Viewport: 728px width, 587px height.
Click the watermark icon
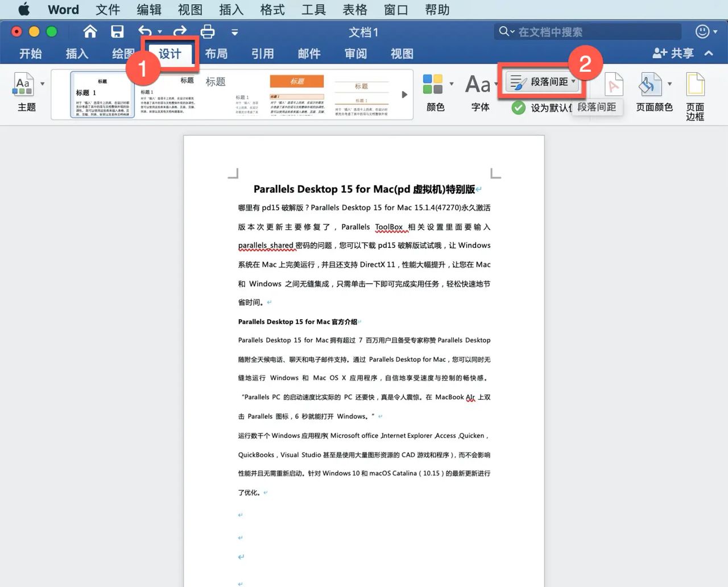click(x=613, y=85)
